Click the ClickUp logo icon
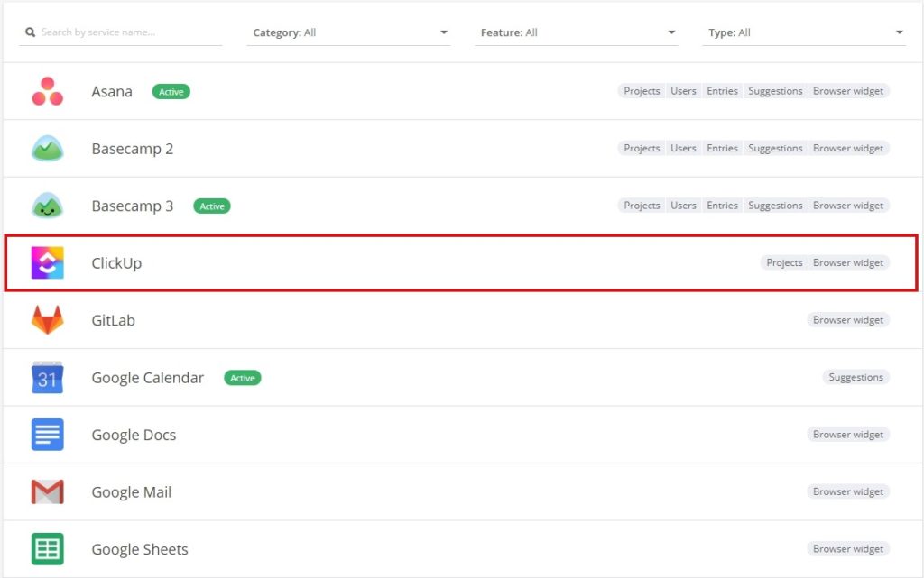Image resolution: width=924 pixels, height=578 pixels. point(47,262)
